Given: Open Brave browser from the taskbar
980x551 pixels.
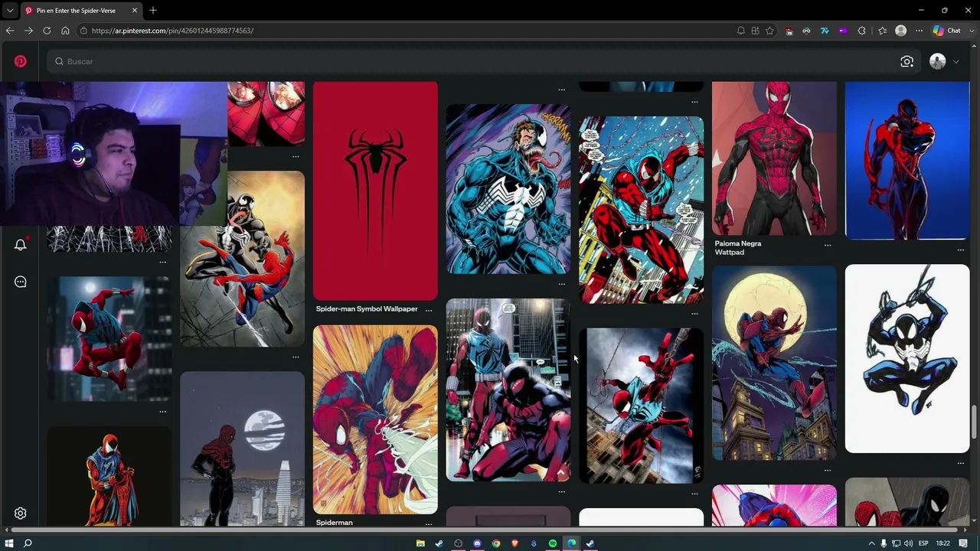Looking at the screenshot, I should coord(514,543).
